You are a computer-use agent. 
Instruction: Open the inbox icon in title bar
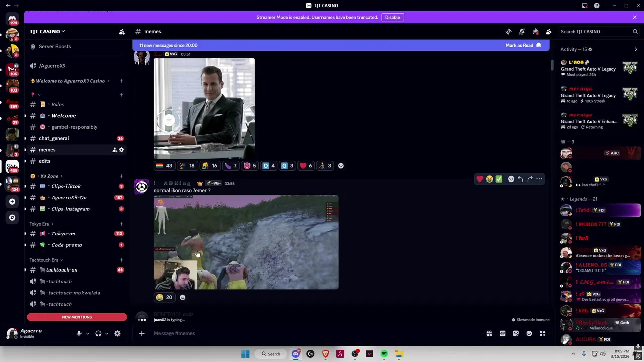click(x=585, y=6)
